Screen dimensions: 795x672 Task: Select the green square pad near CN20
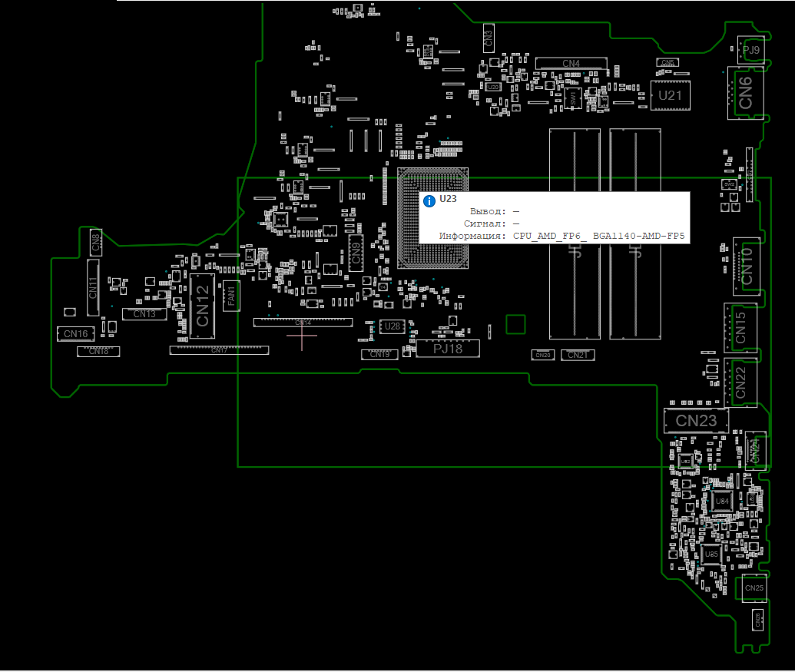(515, 324)
